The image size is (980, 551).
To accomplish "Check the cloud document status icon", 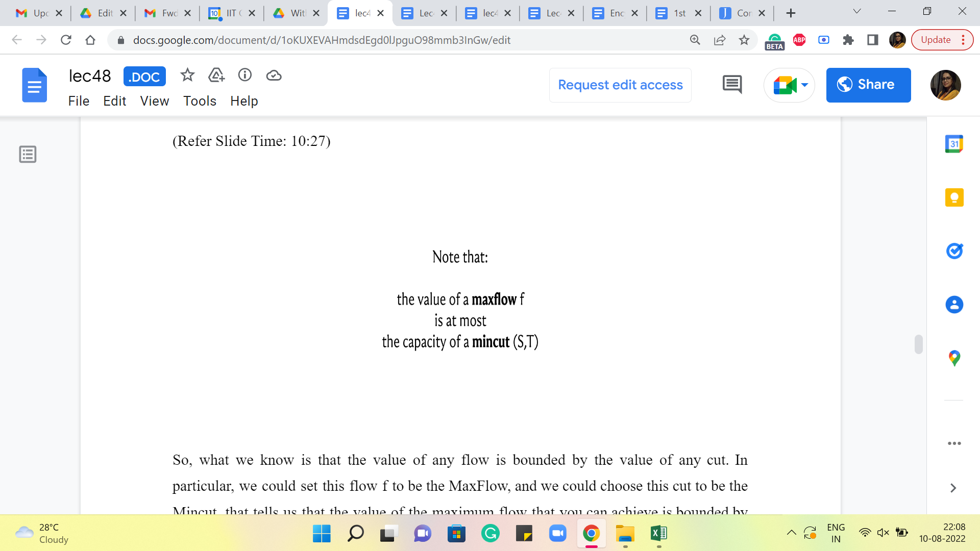I will (274, 76).
